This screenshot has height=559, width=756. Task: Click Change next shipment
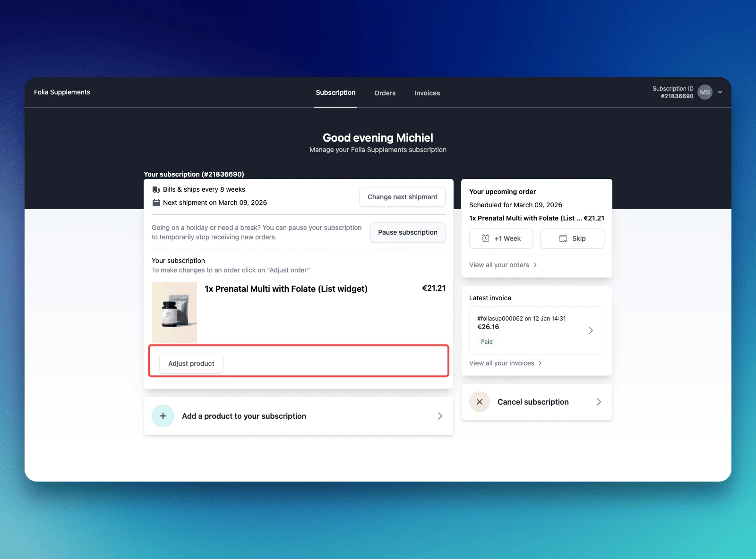click(x=402, y=197)
